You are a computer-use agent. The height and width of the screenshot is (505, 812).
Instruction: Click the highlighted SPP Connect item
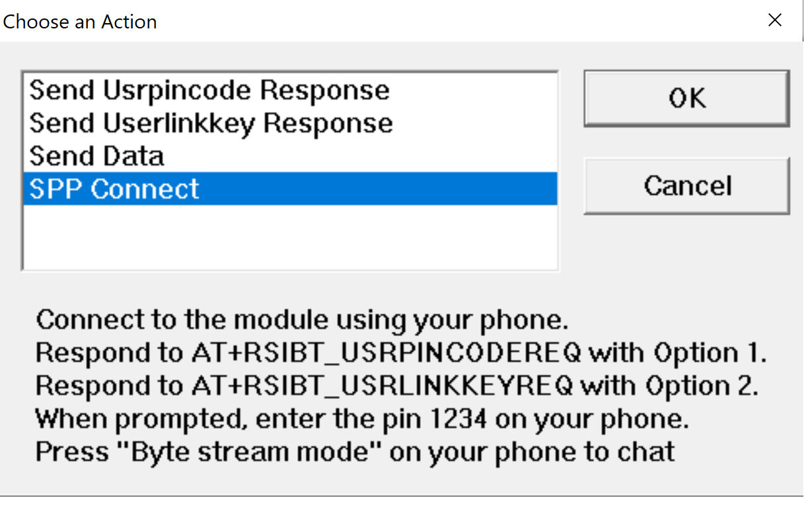click(114, 189)
